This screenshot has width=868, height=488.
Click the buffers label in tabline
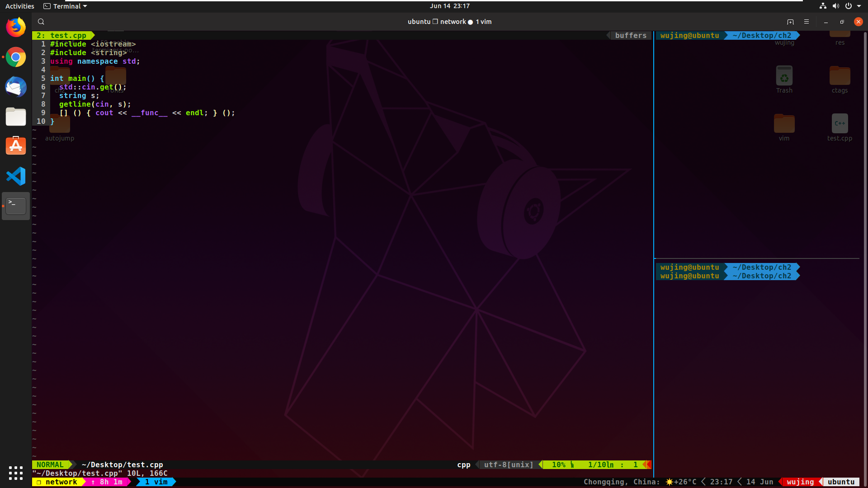click(x=631, y=35)
